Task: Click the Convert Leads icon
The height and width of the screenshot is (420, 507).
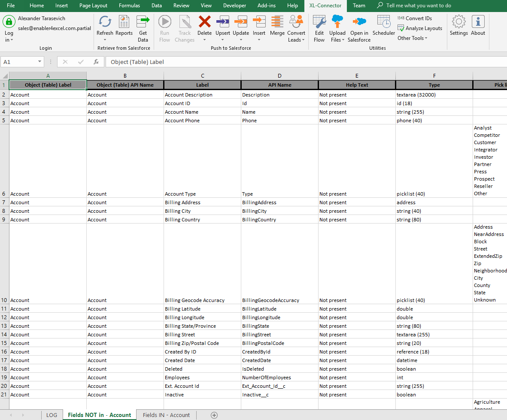Action: (296, 21)
